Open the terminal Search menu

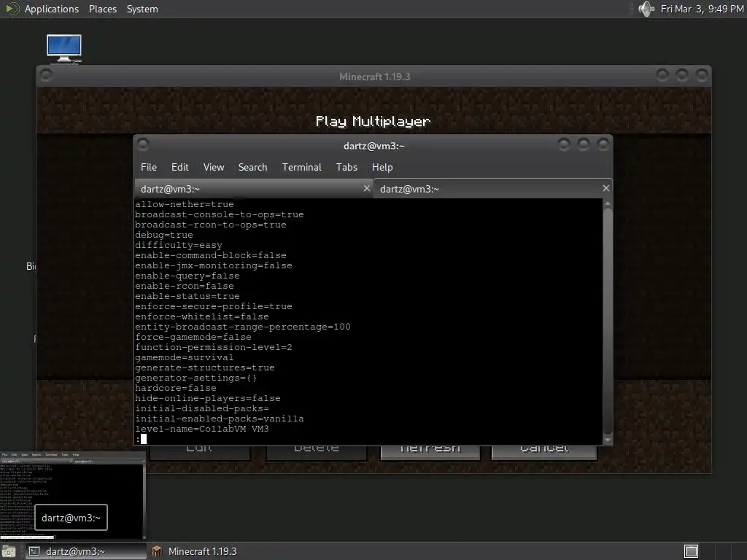coord(252,167)
